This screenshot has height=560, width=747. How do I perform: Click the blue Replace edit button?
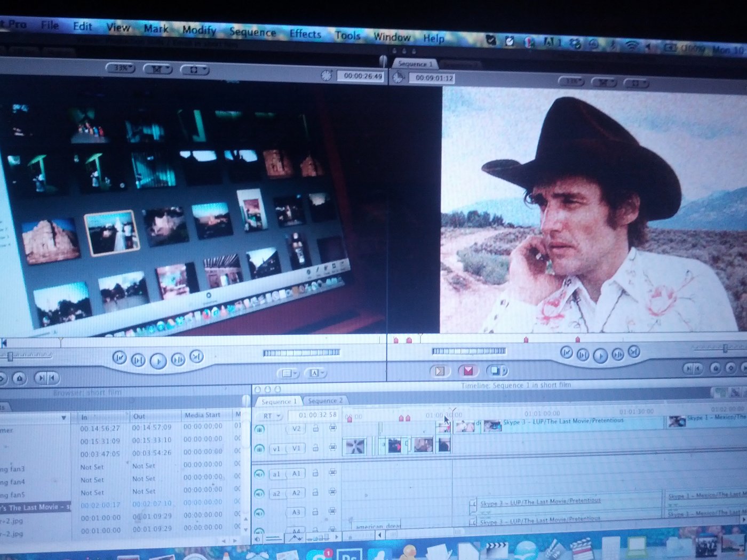(x=496, y=370)
